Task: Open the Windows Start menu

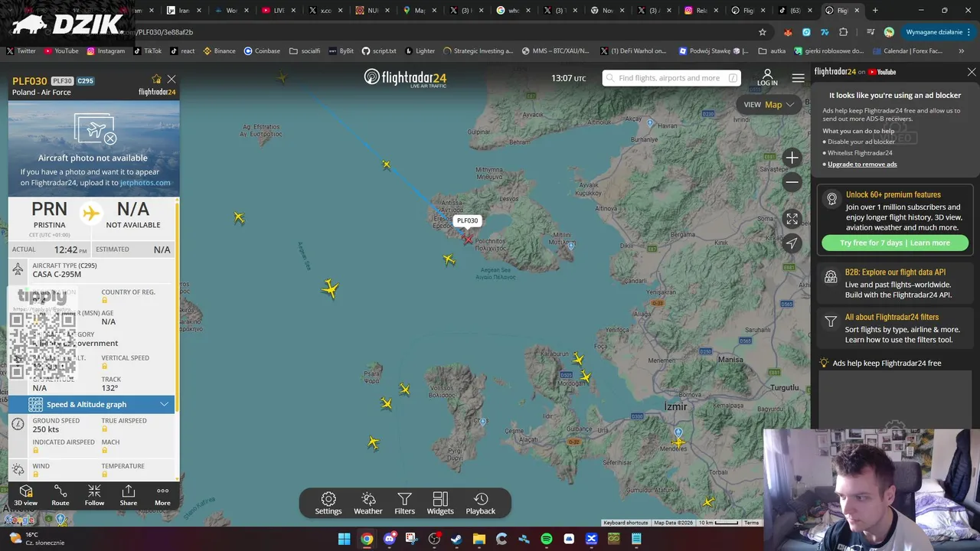Action: pos(345,539)
